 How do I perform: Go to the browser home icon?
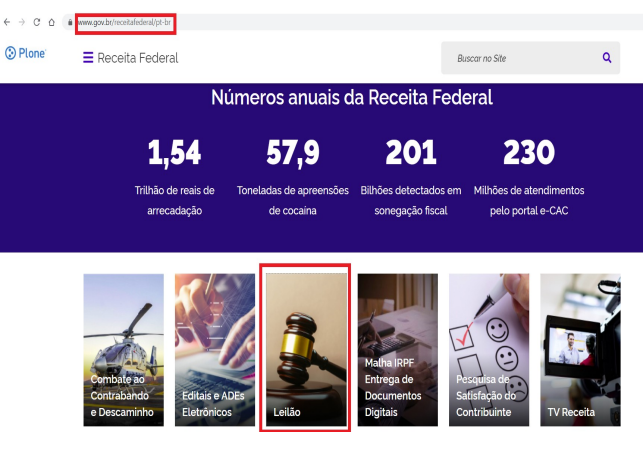51,22
